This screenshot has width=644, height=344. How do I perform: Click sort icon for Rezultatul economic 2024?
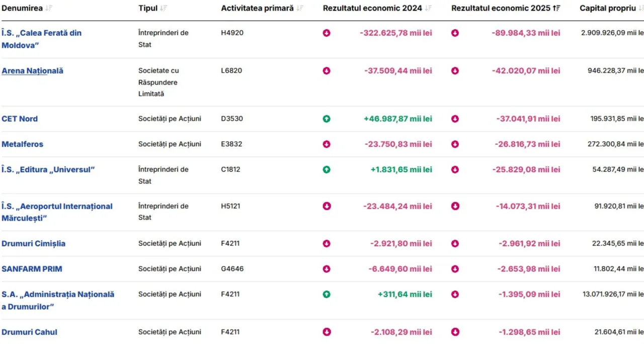[x=428, y=9]
